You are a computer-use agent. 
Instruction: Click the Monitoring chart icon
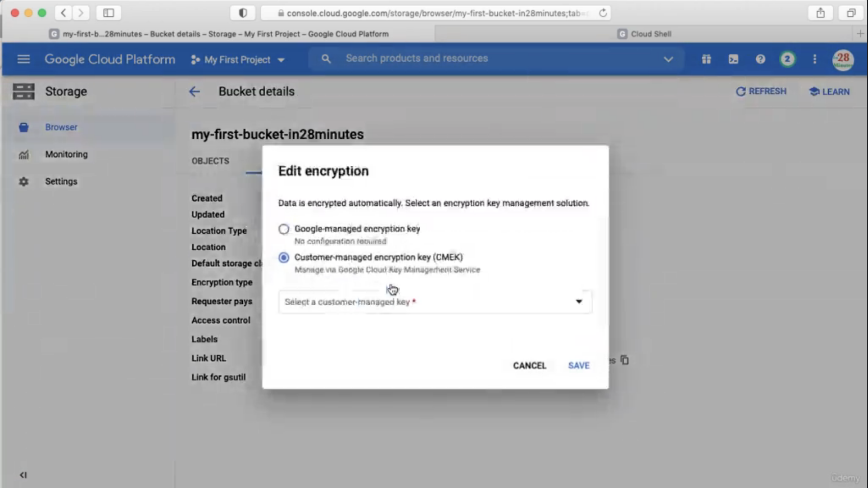(x=23, y=155)
